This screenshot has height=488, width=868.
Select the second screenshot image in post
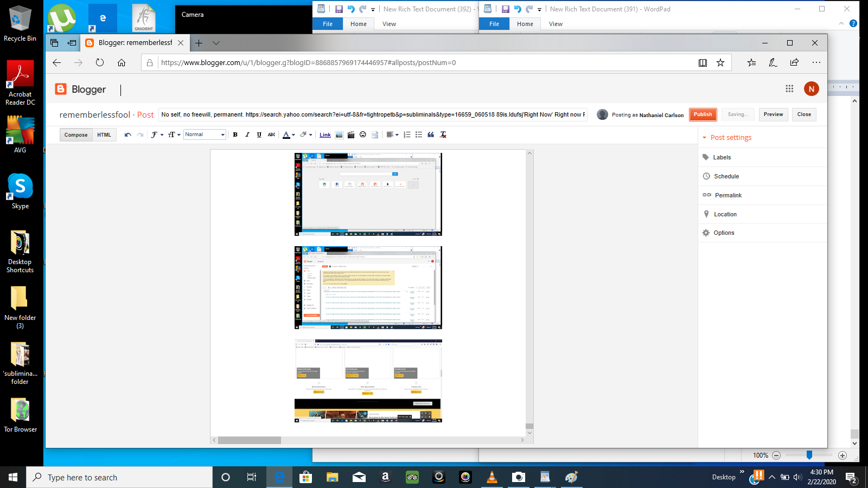pyautogui.click(x=368, y=287)
